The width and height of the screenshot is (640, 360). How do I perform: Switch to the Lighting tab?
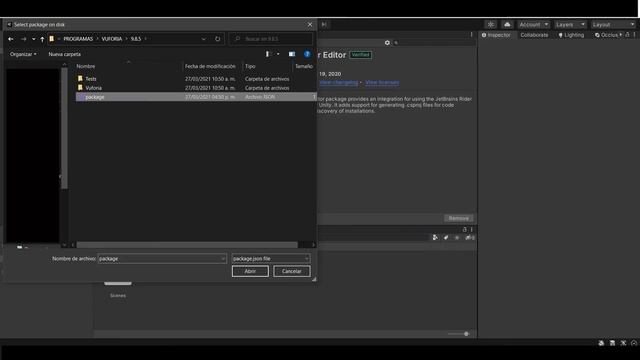pos(571,35)
